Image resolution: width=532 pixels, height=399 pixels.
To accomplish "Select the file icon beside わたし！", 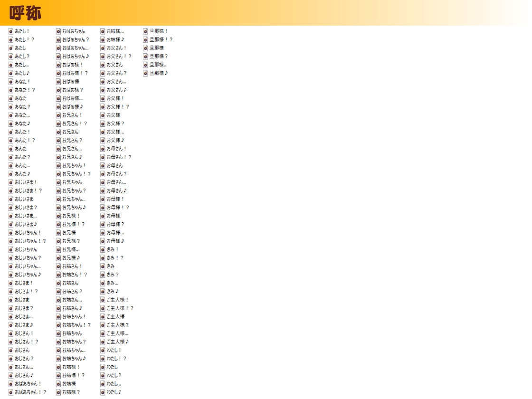I will point(103,350).
